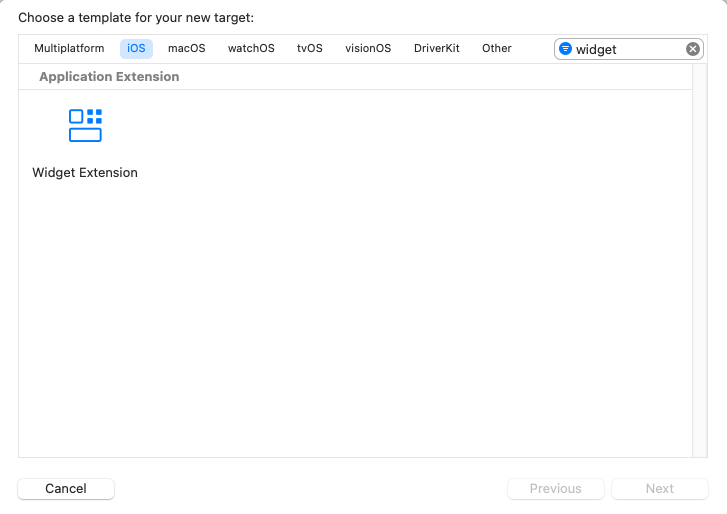Screen dimensions: 727x514
Task: Click the search filter icon
Action: pos(565,49)
